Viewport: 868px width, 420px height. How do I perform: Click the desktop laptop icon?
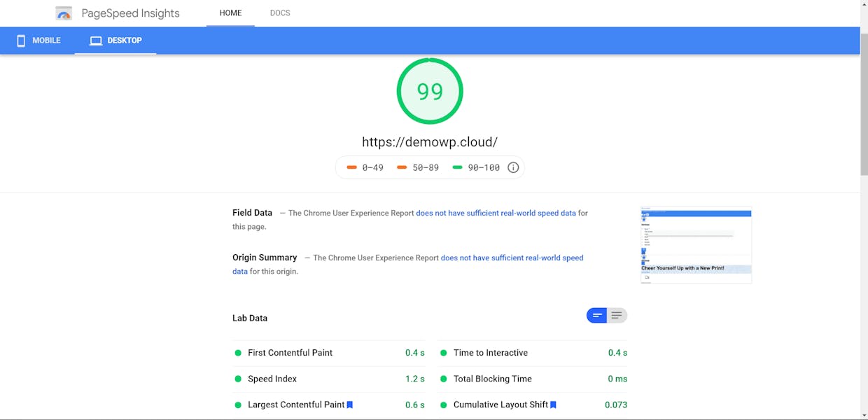point(96,41)
